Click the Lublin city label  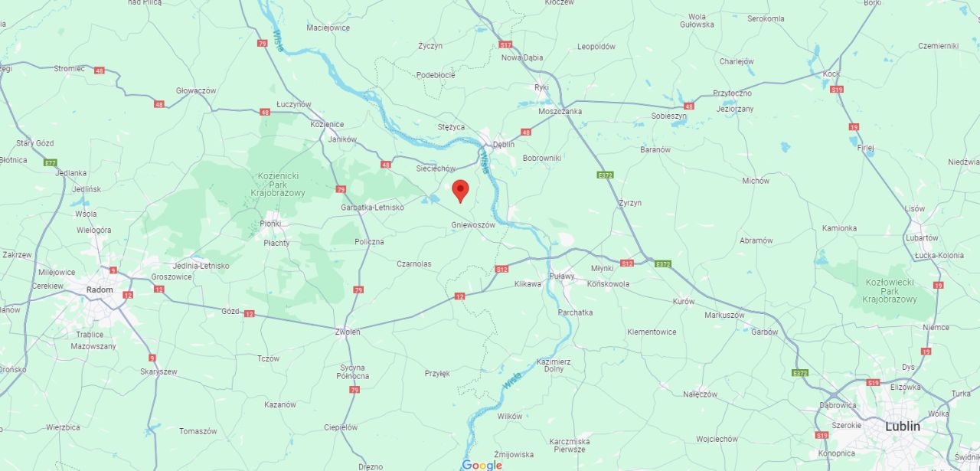tap(903, 426)
